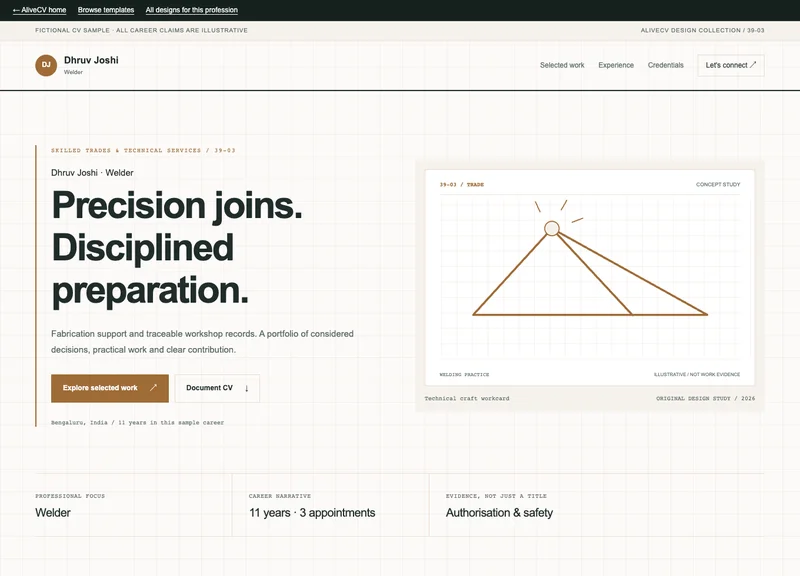The width and height of the screenshot is (800, 576).
Task: Click the Dhruv Joshi name in header
Action: pos(91,60)
